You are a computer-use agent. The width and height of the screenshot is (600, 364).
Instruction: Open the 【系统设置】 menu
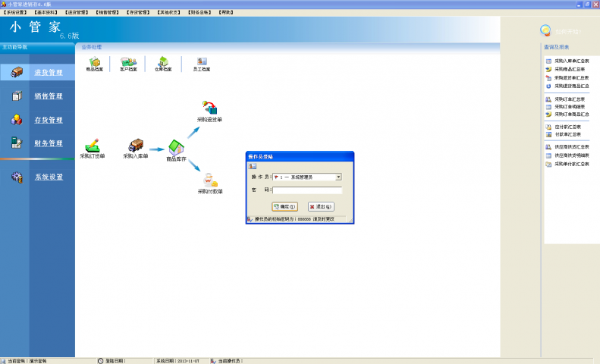tap(15, 12)
